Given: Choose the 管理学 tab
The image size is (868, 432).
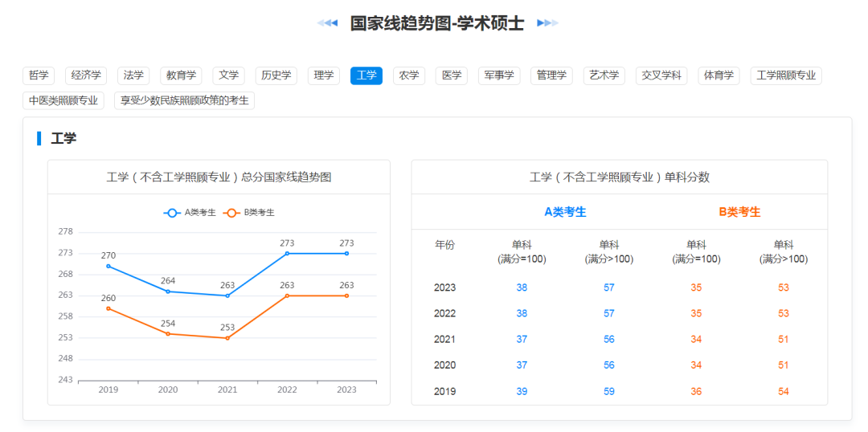Looking at the screenshot, I should click(x=551, y=75).
